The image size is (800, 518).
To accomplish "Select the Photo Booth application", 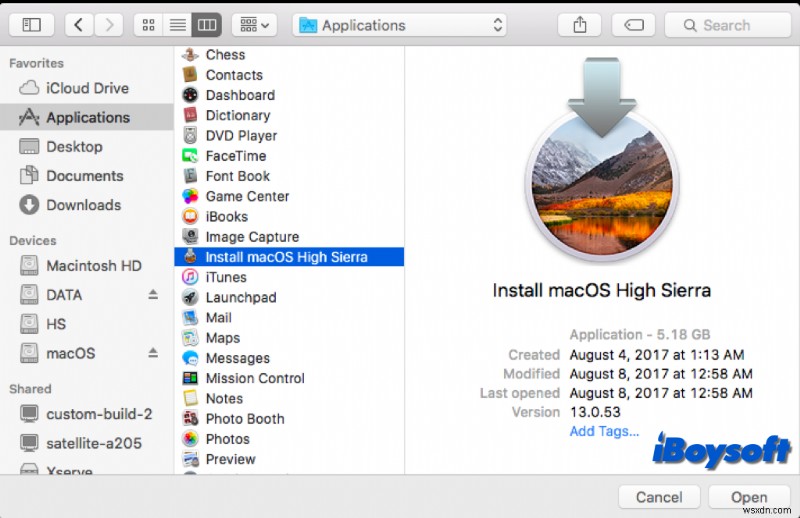I will (289, 419).
